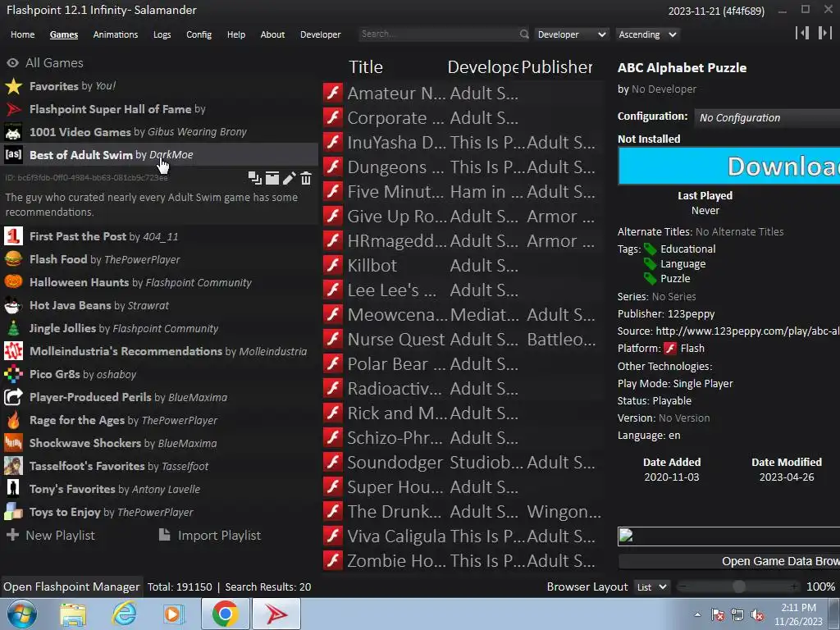This screenshot has width=840, height=630.
Task: Open the Help tab
Action: (x=236, y=34)
